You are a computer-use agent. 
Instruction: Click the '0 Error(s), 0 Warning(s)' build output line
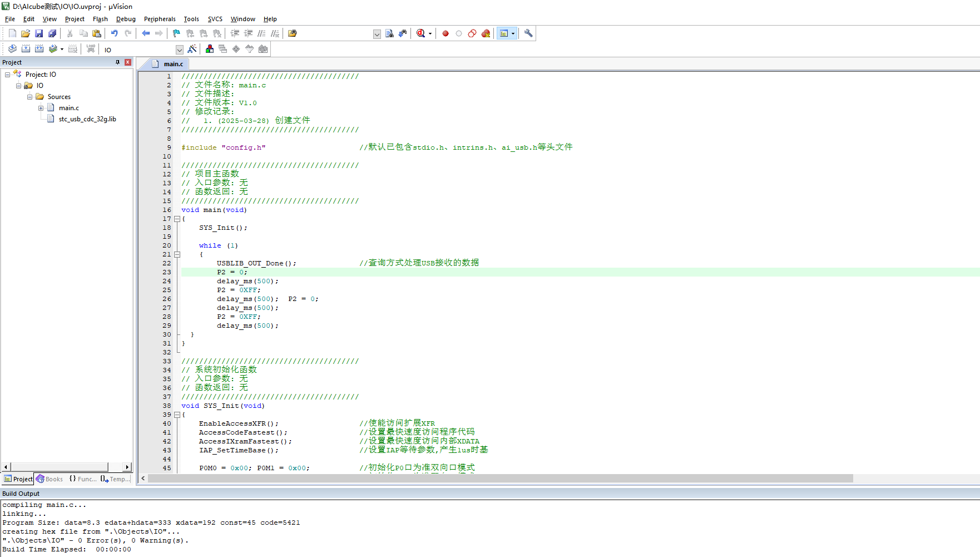click(95, 540)
